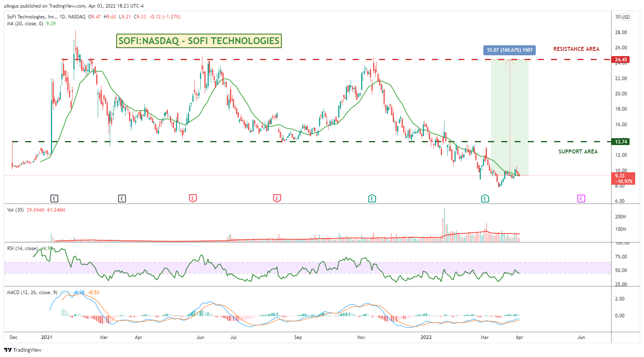The image size is (644, 357).
Task: Click the 61.246M volume average value
Action: [x=56, y=210]
